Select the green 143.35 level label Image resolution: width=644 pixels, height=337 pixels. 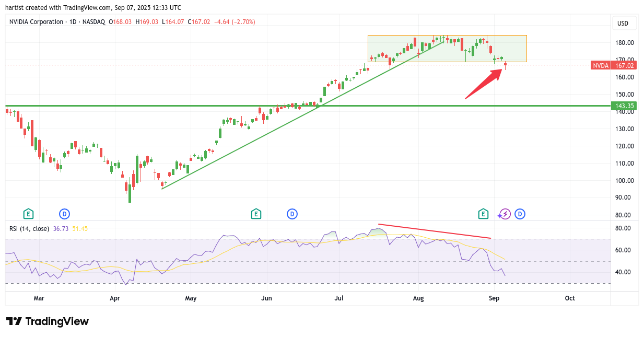click(625, 106)
